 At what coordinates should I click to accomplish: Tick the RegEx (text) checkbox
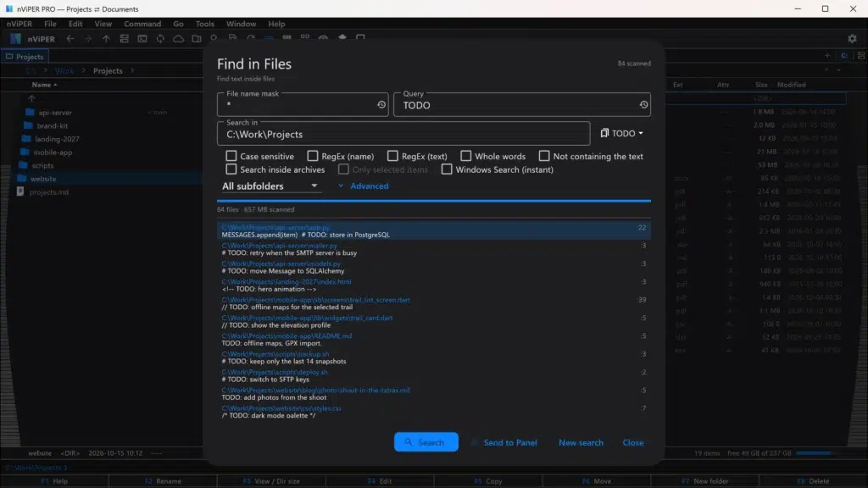coord(392,156)
